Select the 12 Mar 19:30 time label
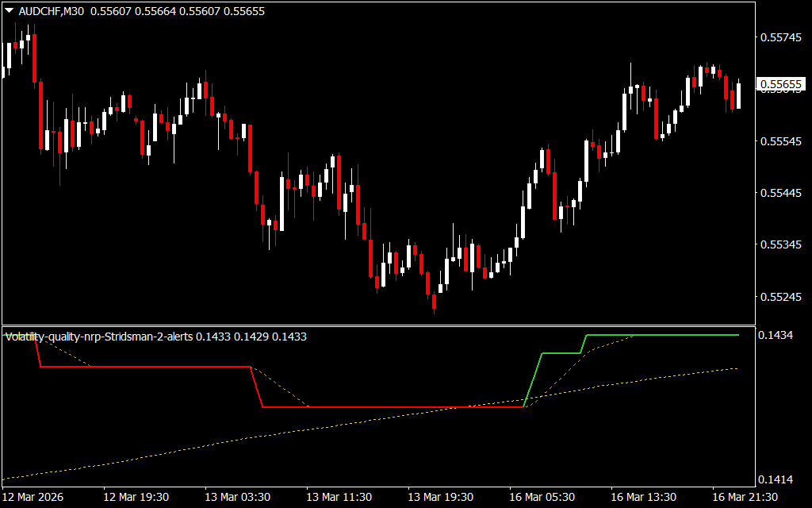Screen dimensions: 812x508 136,497
